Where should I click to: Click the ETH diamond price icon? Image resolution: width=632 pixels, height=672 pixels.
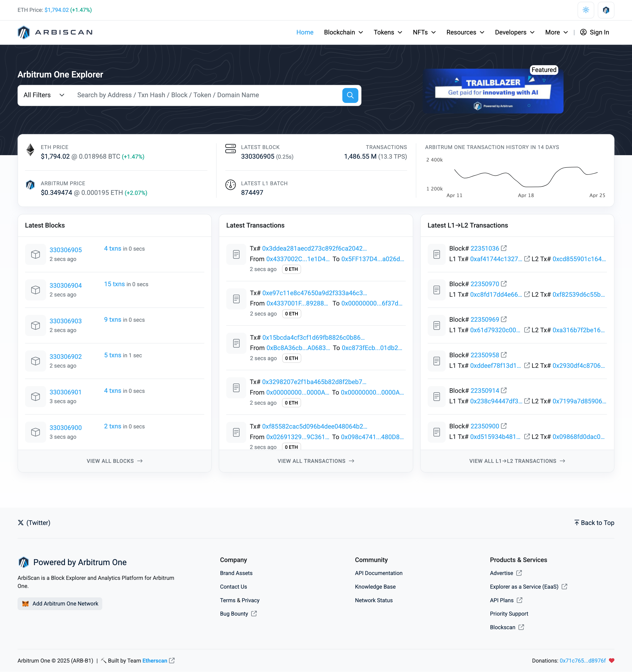point(31,150)
